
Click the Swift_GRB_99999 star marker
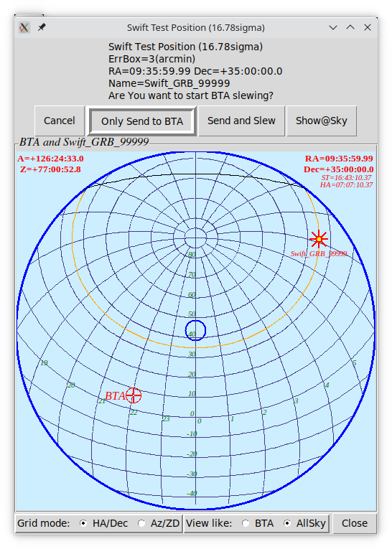319,239
